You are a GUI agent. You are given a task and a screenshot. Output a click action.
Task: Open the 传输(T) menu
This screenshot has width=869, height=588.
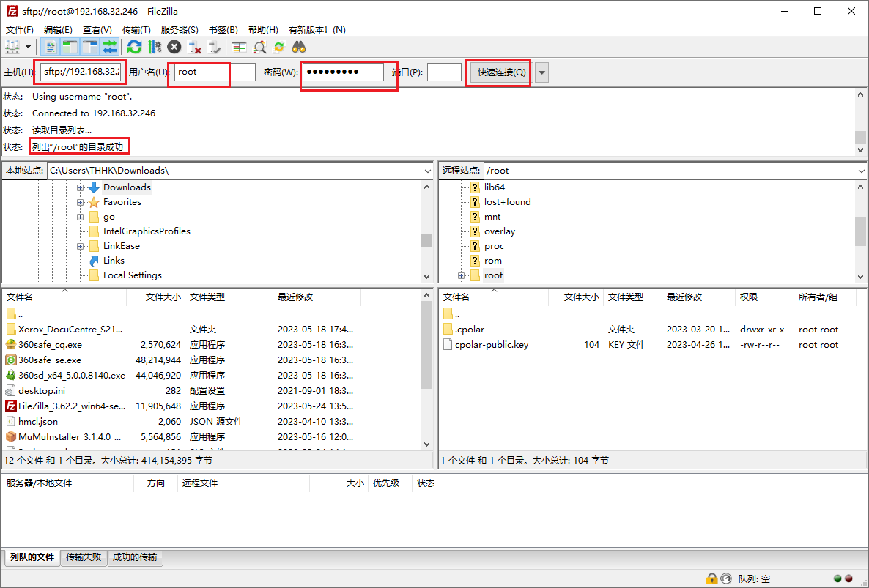click(136, 30)
